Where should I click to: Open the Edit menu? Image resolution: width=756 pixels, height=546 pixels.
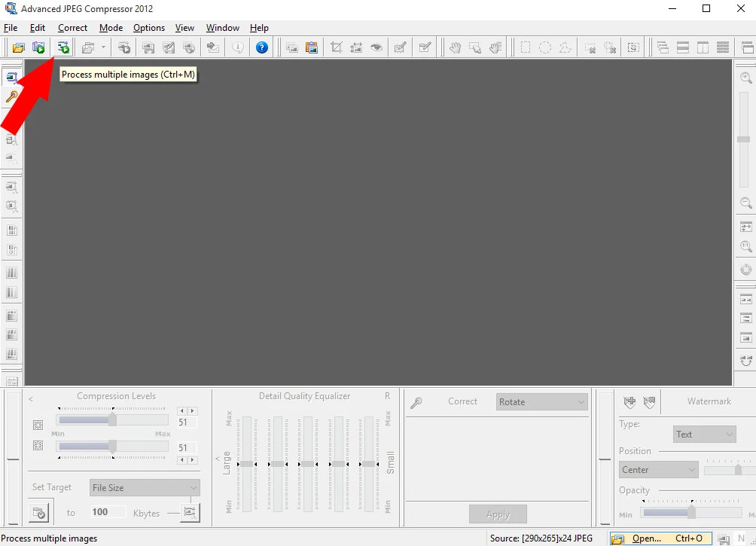pyautogui.click(x=38, y=28)
